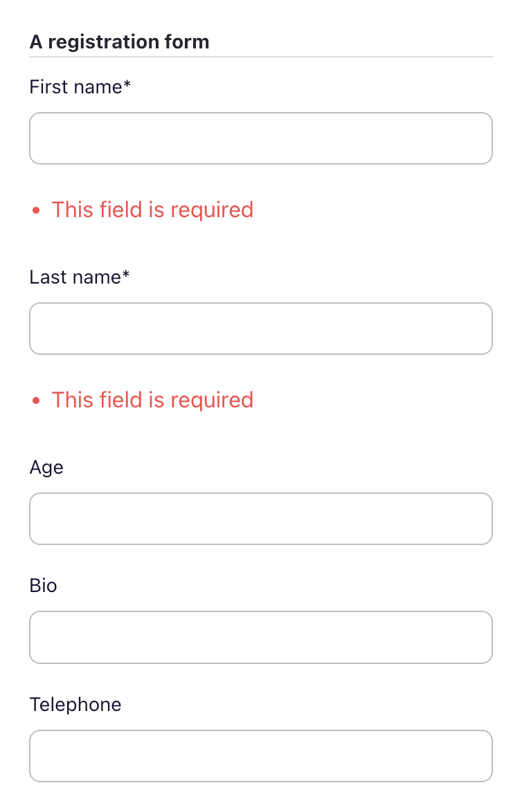Select the Age input box
522x812 pixels.
(261, 518)
